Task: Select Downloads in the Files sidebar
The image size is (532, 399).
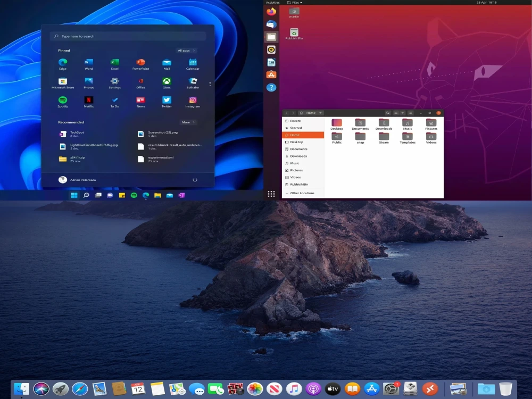Action: [x=303, y=156]
